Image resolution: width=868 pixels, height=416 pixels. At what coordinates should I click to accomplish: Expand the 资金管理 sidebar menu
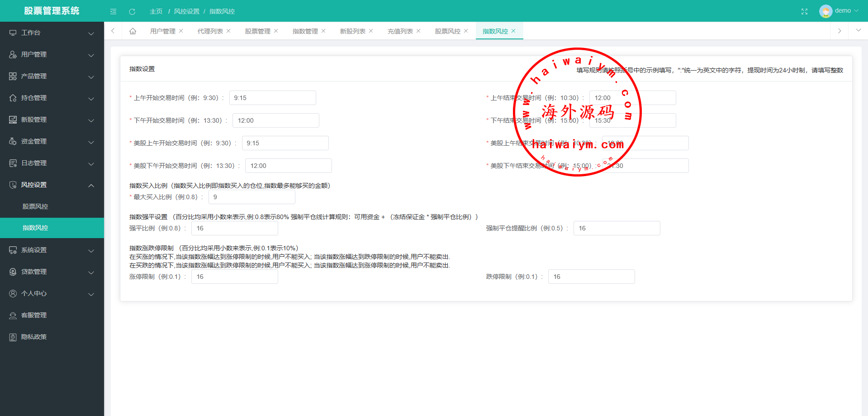pos(52,141)
